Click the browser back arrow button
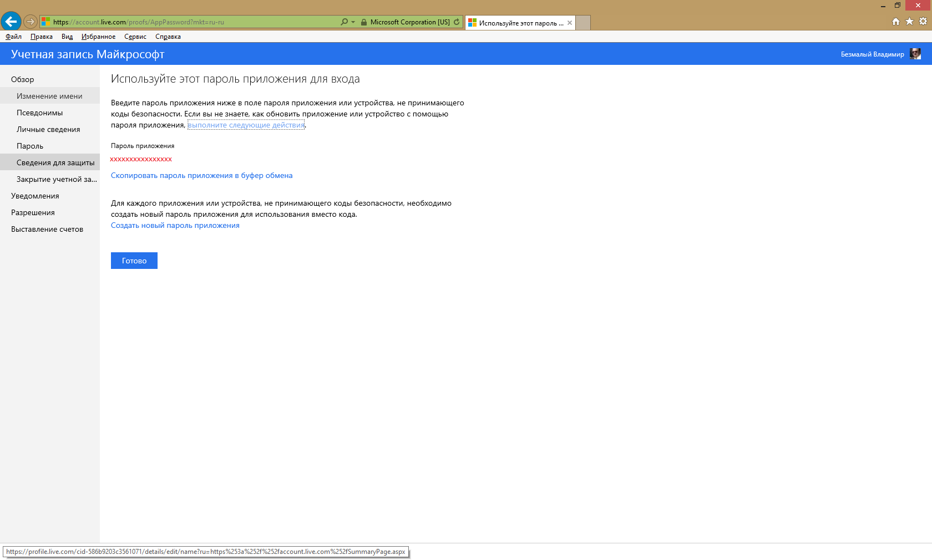This screenshot has height=560, width=932. coord(11,22)
